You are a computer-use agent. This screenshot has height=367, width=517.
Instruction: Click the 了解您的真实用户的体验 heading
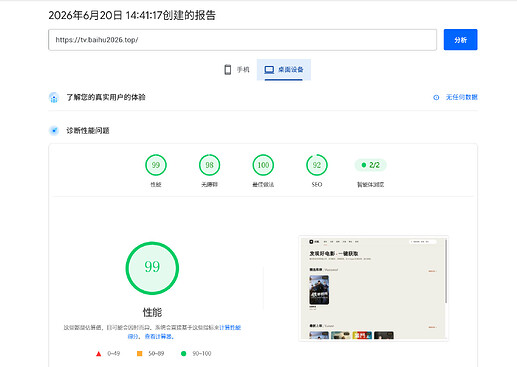[x=106, y=97]
